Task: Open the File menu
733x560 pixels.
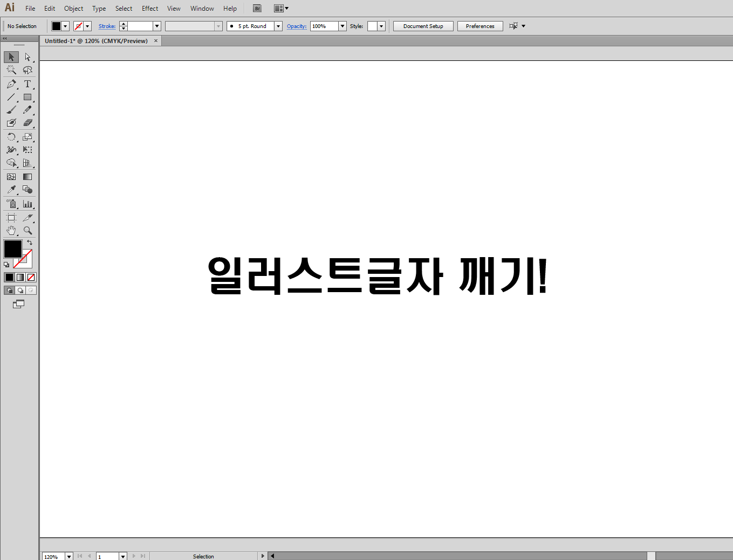Action: tap(30, 9)
